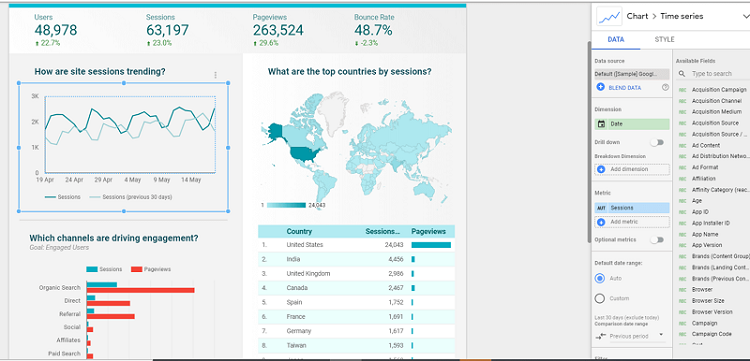Click the comparison date range arrows icon
The height and width of the screenshot is (361, 750).
pos(601,336)
